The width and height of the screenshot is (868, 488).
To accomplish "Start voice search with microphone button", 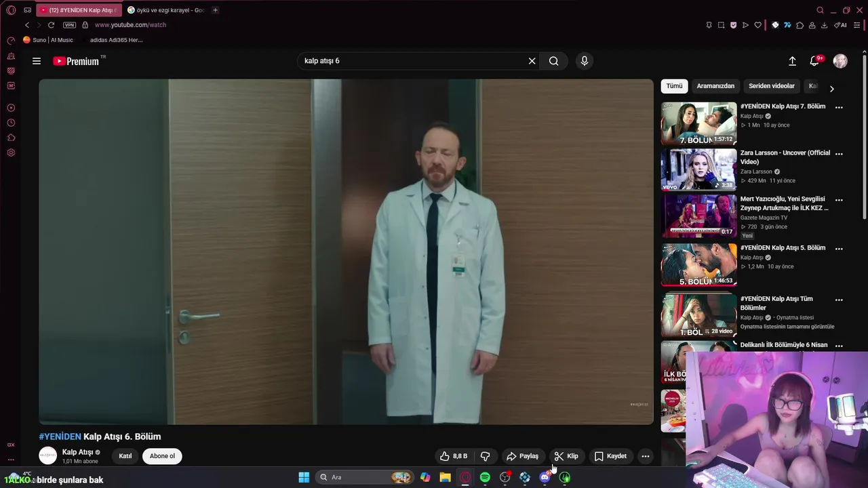I will (x=585, y=61).
